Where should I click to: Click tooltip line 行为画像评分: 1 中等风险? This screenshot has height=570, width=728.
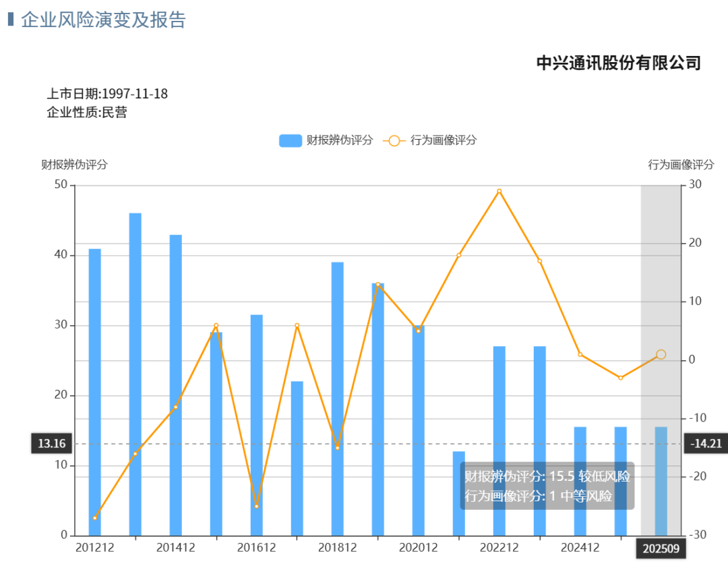tap(539, 496)
